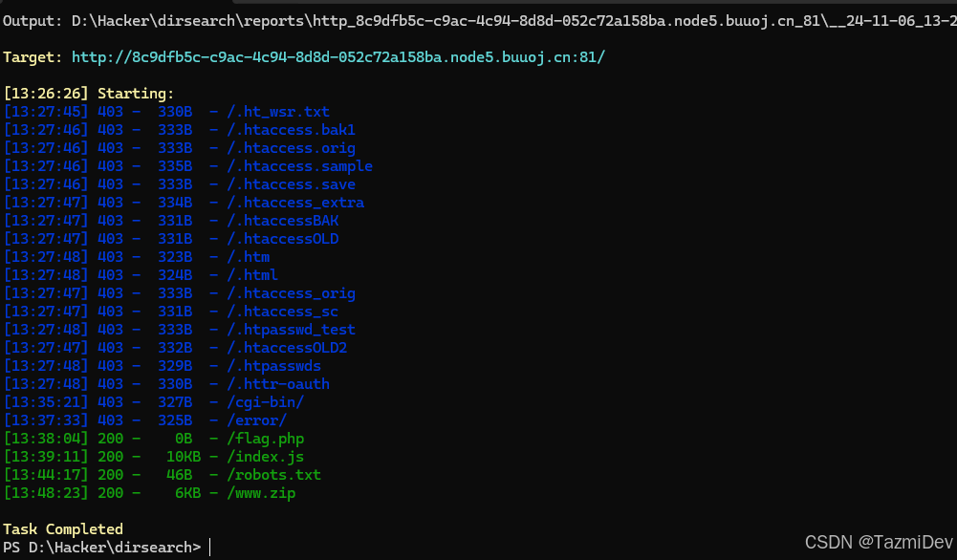
Task: Select the '/.htaccess_extra' result
Action: pos(294,203)
